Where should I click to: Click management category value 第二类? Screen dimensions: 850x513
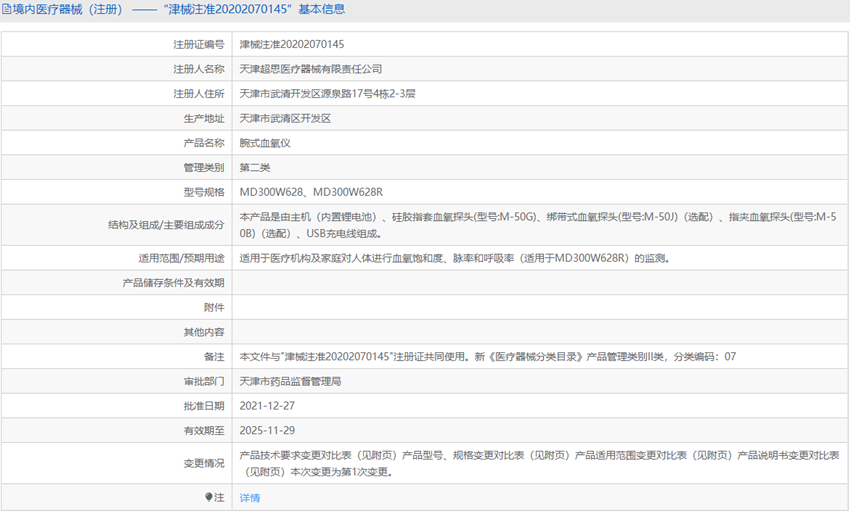click(x=255, y=168)
